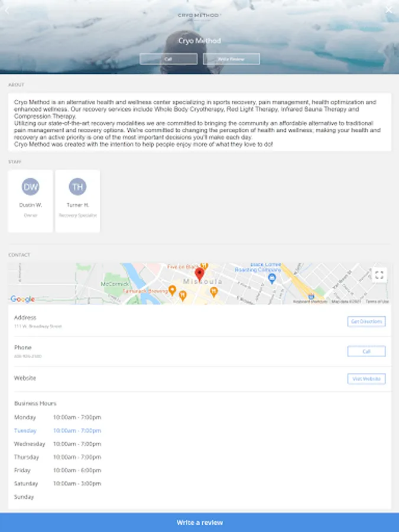
Task: Click Get Directions button
Action: click(366, 322)
